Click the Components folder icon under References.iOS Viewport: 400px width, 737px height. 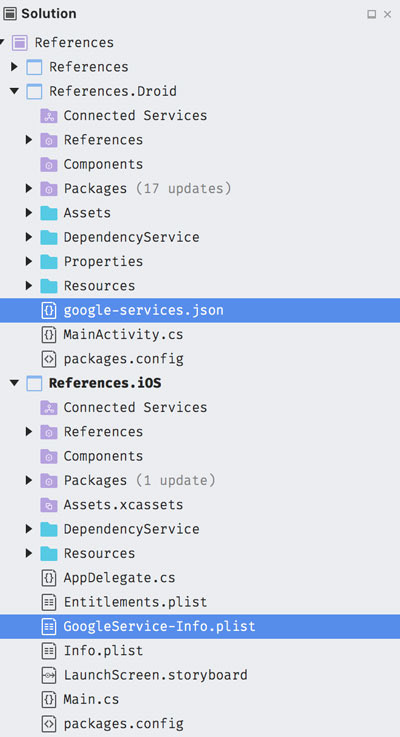point(48,456)
